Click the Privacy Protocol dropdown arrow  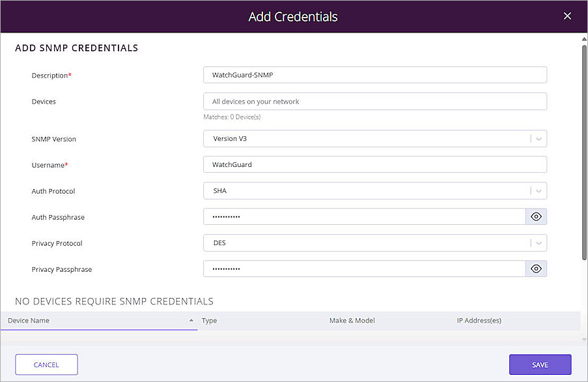(x=539, y=242)
